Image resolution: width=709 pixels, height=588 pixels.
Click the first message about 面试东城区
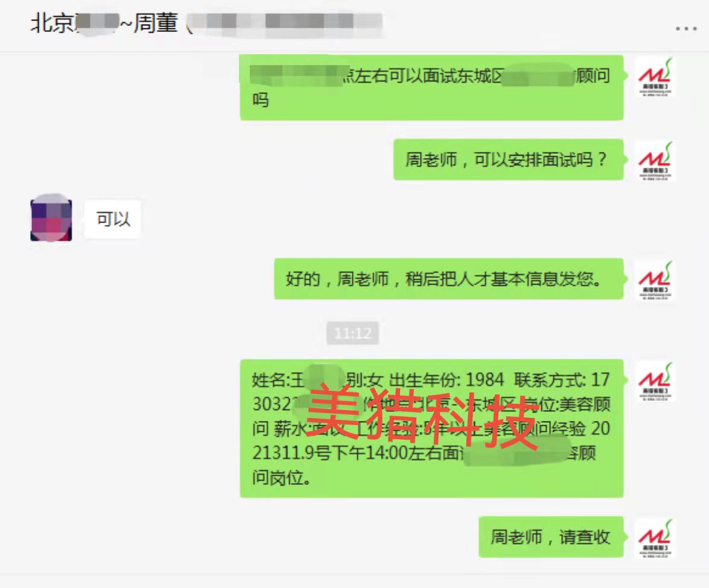click(x=431, y=87)
